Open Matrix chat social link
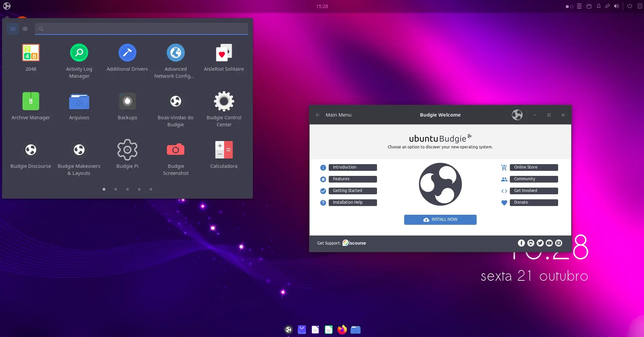The width and height of the screenshot is (644, 337). tap(558, 243)
